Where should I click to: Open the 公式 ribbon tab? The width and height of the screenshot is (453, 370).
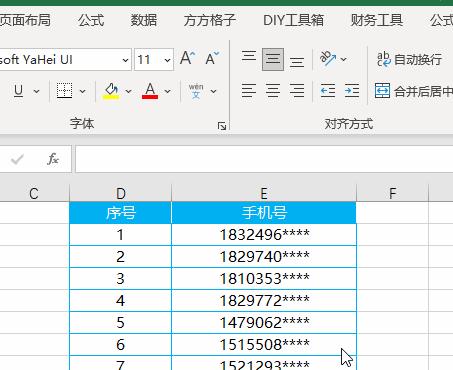91,20
